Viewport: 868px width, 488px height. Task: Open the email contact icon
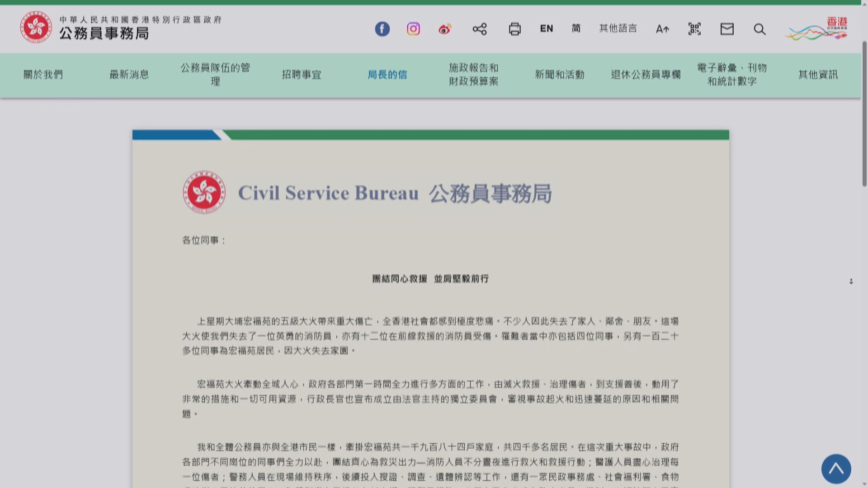point(726,29)
